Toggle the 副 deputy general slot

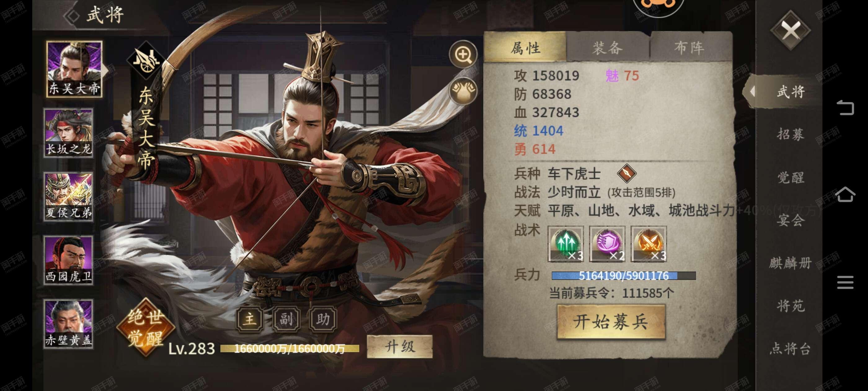pyautogui.click(x=286, y=319)
